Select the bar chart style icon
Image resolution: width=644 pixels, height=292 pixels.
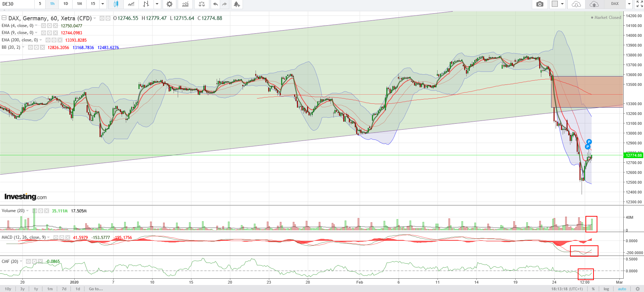(146, 4)
